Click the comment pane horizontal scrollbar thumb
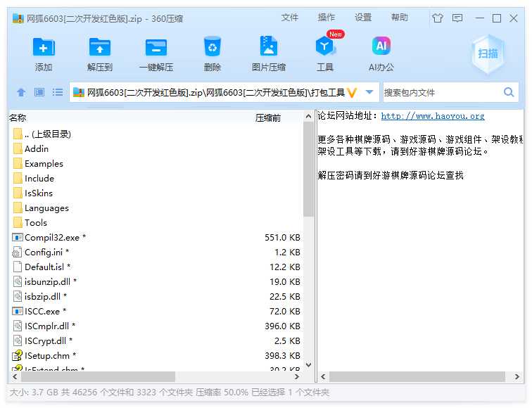The height and width of the screenshot is (408, 532). click(417, 376)
